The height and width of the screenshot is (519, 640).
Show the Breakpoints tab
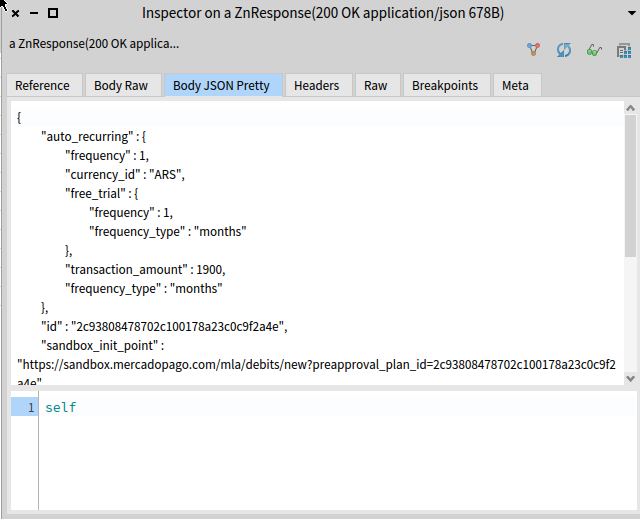click(445, 86)
